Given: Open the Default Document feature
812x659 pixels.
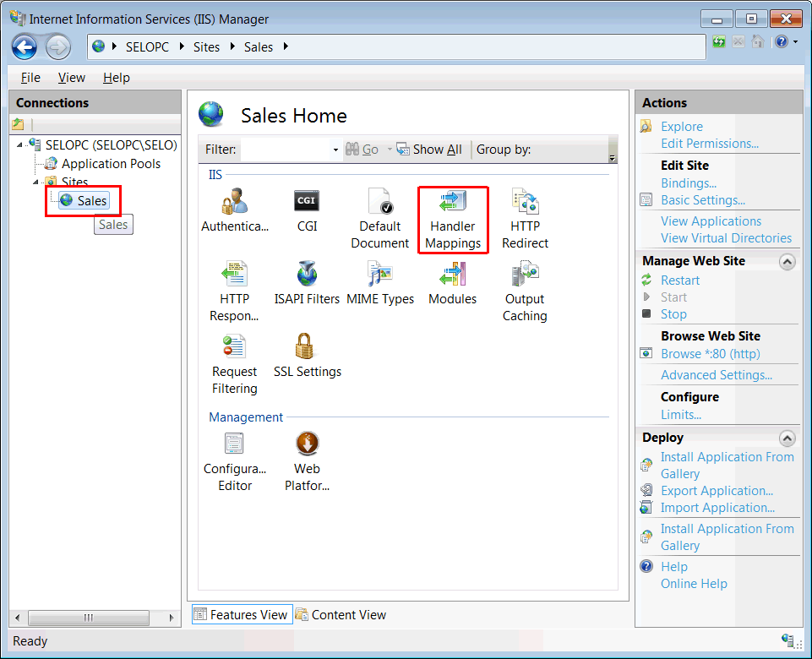Looking at the screenshot, I should (379, 219).
